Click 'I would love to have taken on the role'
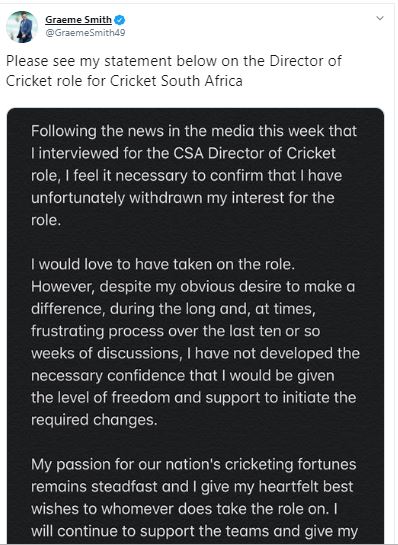Viewport: 398px width, 545px height. 163,265
